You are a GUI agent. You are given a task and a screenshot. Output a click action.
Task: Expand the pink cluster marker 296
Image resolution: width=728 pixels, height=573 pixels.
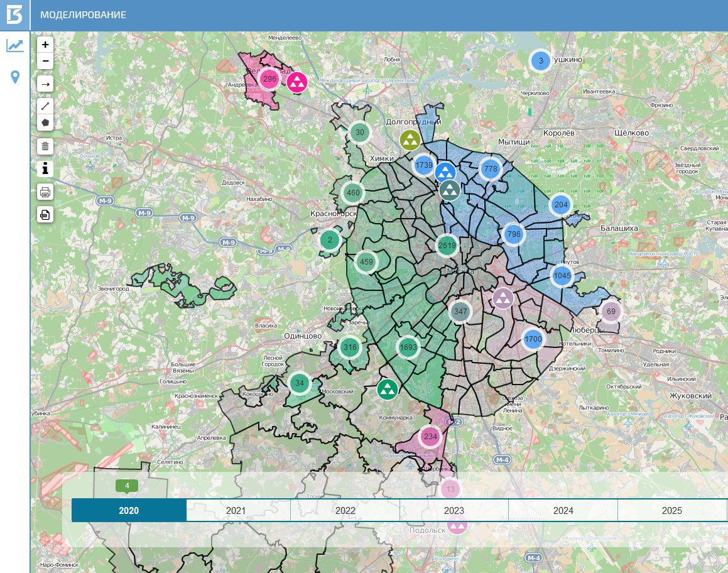pyautogui.click(x=269, y=79)
